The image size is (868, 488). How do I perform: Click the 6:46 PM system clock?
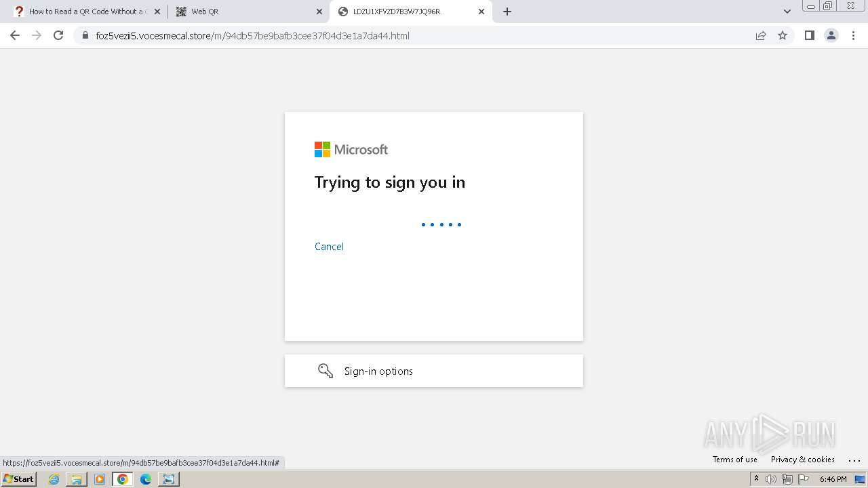click(x=833, y=479)
